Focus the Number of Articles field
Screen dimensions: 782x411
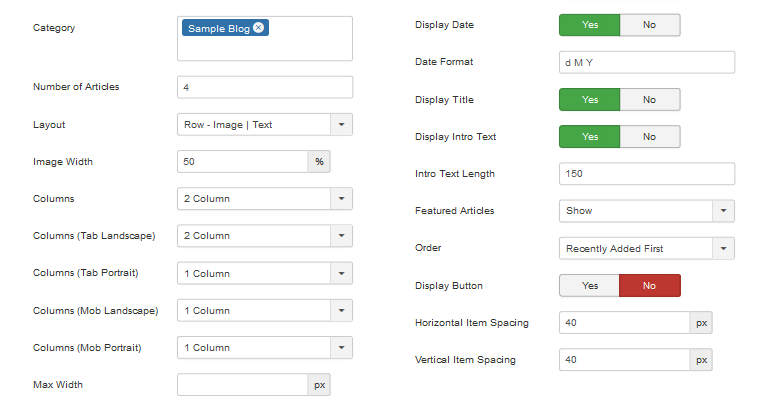tap(264, 87)
